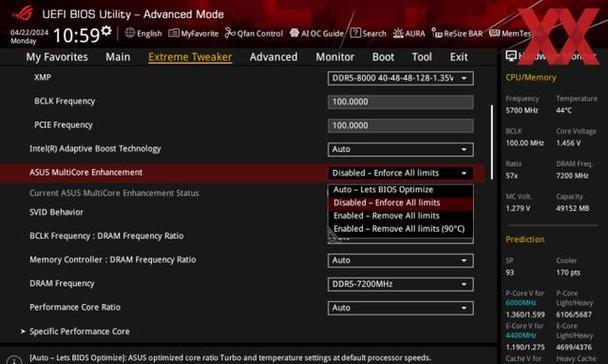Open AURA lighting icon
This screenshot has width=608, height=364.
point(398,33)
